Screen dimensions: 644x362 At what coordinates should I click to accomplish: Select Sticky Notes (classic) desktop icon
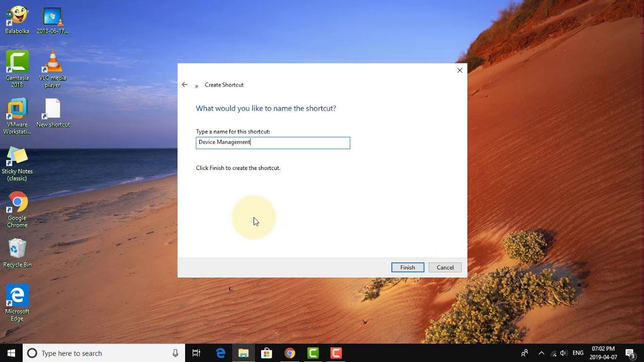[17, 164]
